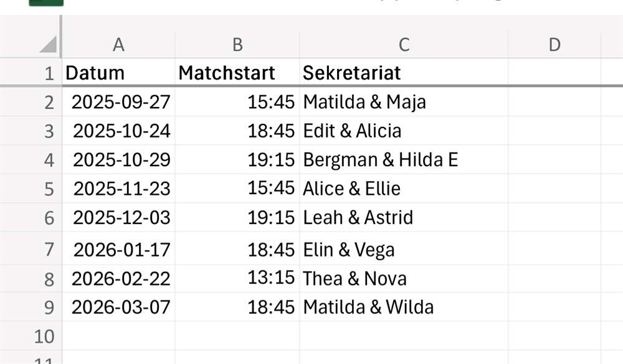Select cell containing Leah & Astrid
Screen dimensions: 623x364
coord(404,217)
